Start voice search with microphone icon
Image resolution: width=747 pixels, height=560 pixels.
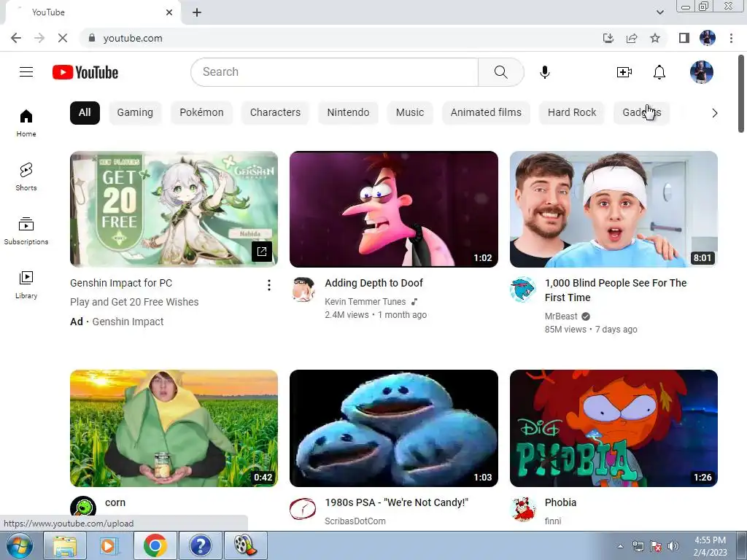544,72
